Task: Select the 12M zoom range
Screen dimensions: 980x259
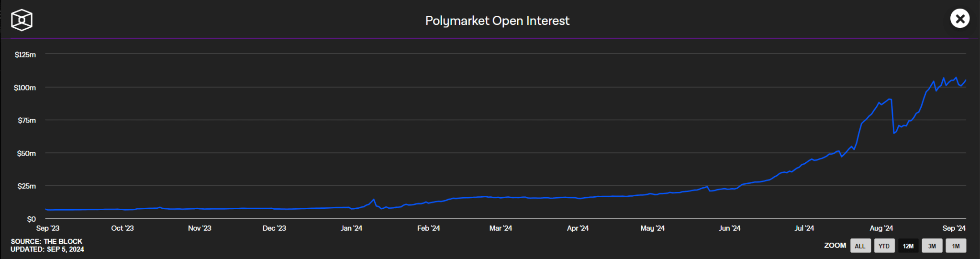Action: (908, 246)
